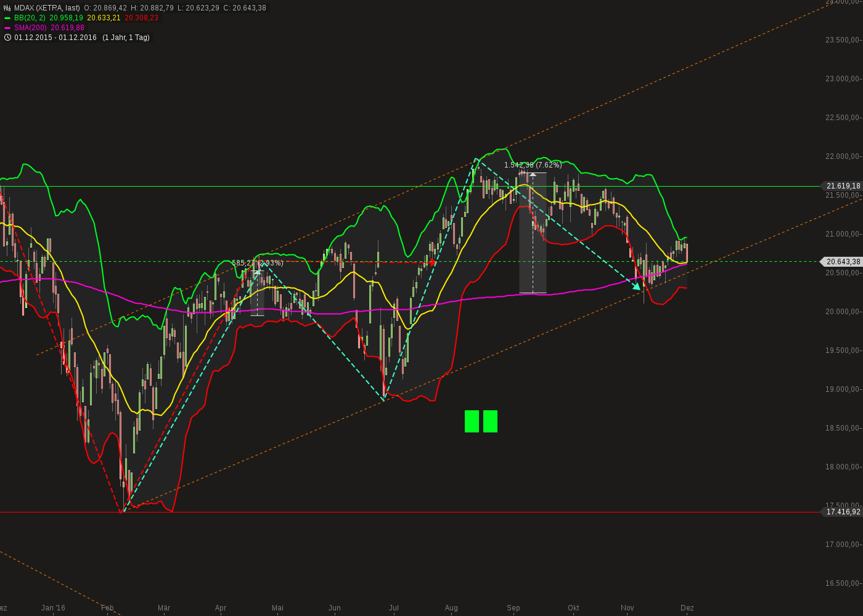
Task: Click the "20.000,00" price axis label
Action: [x=843, y=312]
